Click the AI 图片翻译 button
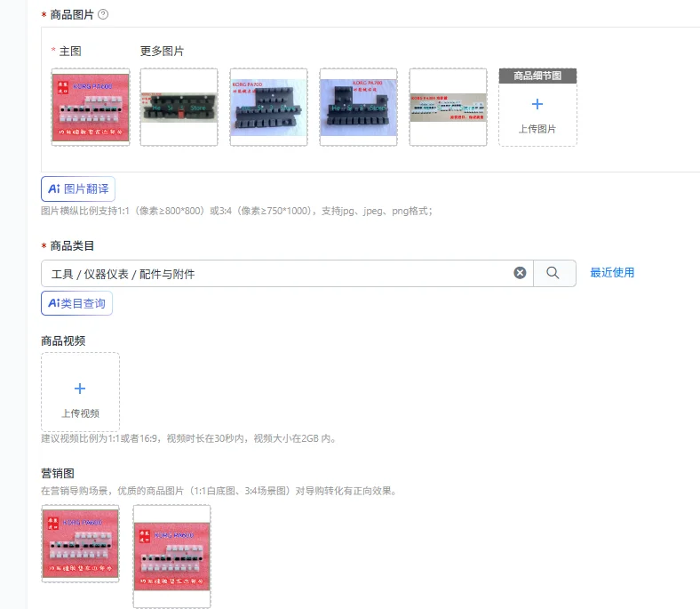 pyautogui.click(x=78, y=189)
